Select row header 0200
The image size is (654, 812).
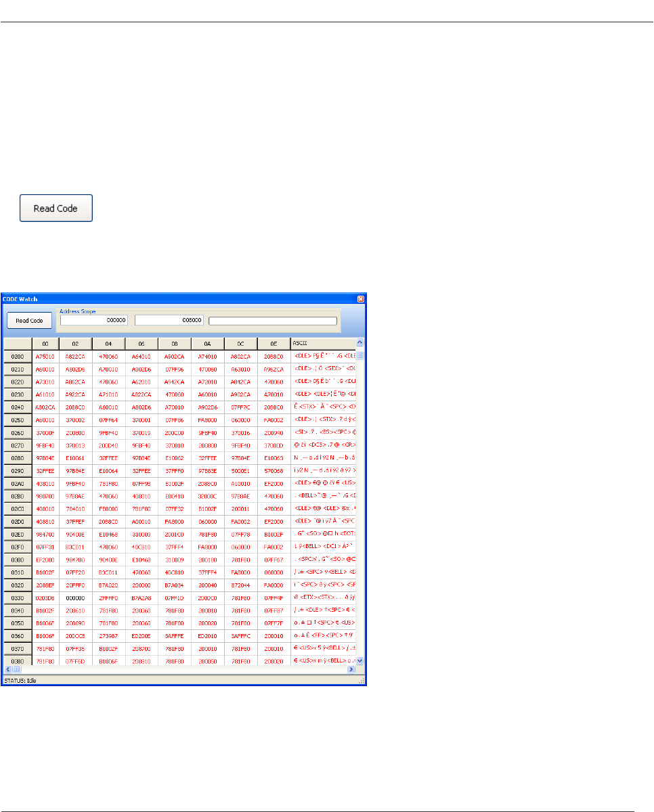click(18, 355)
